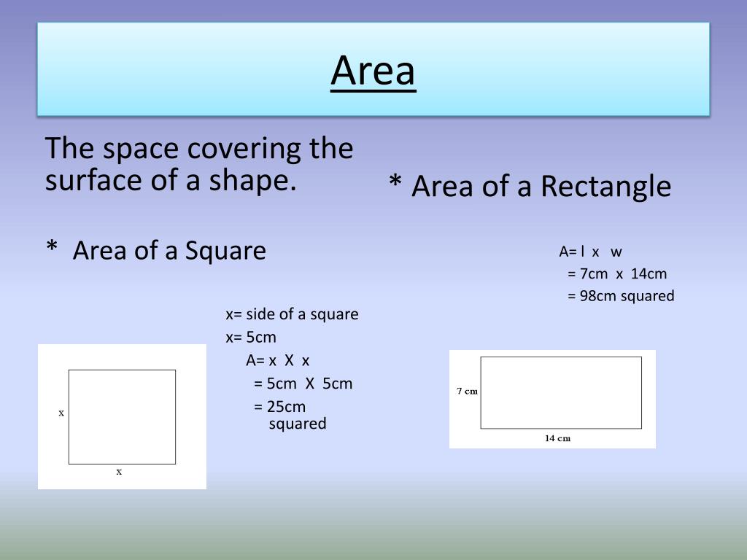The image size is (747, 560).
Task: Click the result "= 98cm squared"
Action: pos(621,296)
